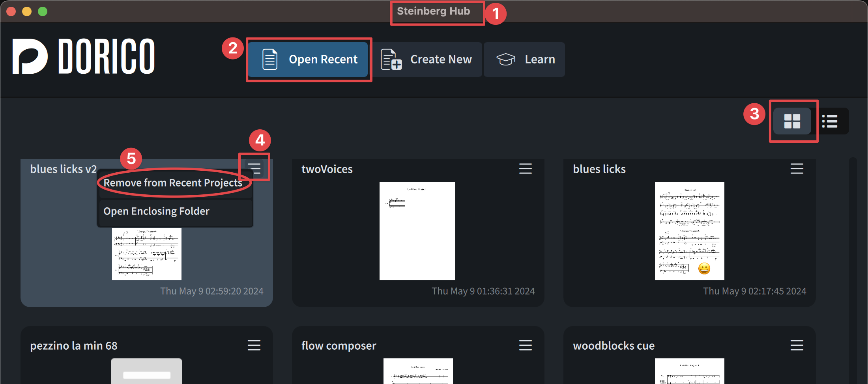This screenshot has width=868, height=384.
Task: Select the twoVoices project title
Action: (x=327, y=169)
